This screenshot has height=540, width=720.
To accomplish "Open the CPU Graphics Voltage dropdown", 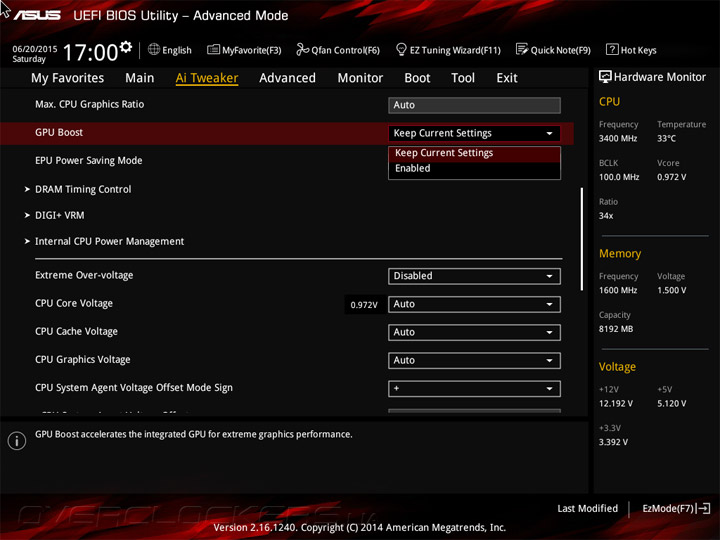I will (x=474, y=360).
